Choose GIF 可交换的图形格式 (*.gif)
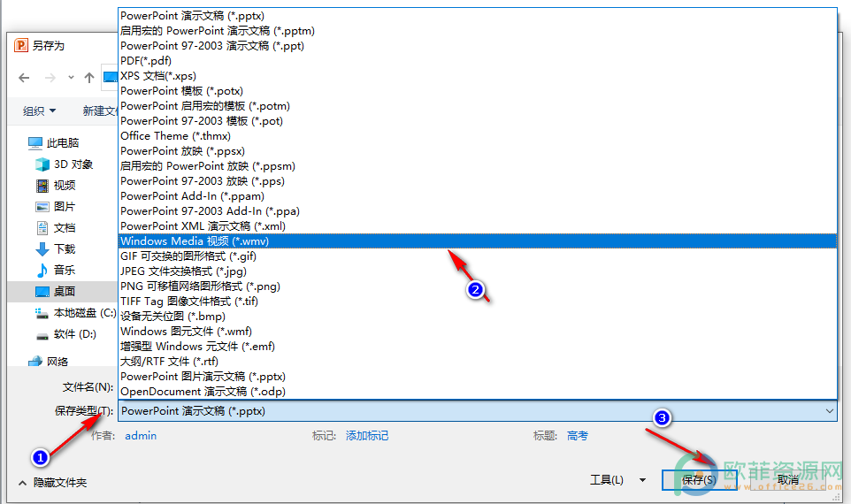 478,256
